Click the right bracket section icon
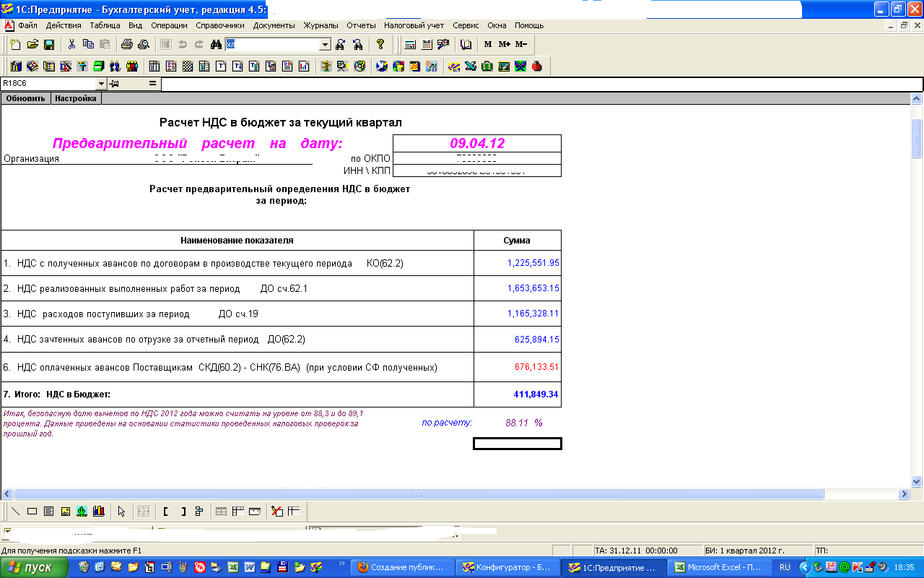 click(x=183, y=512)
